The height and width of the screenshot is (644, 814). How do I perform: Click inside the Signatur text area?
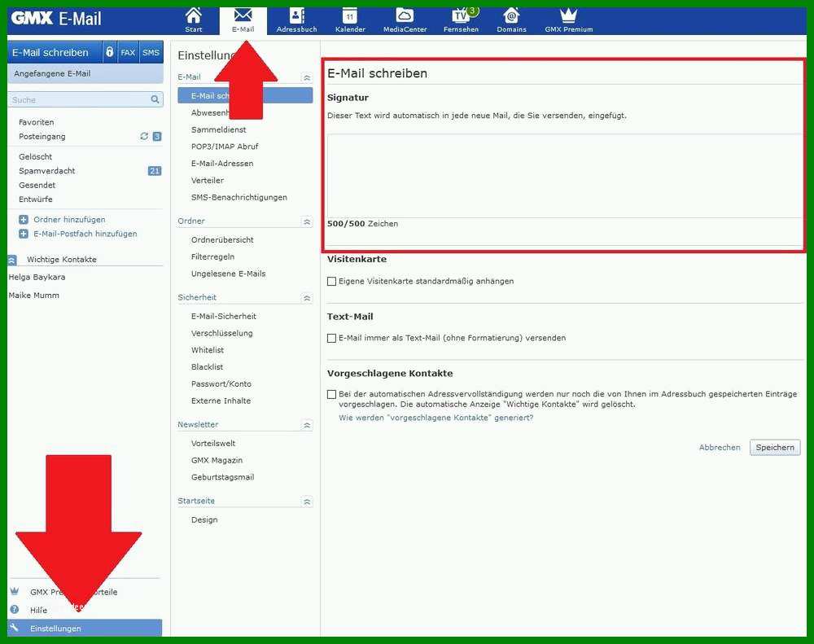pyautogui.click(x=565, y=176)
